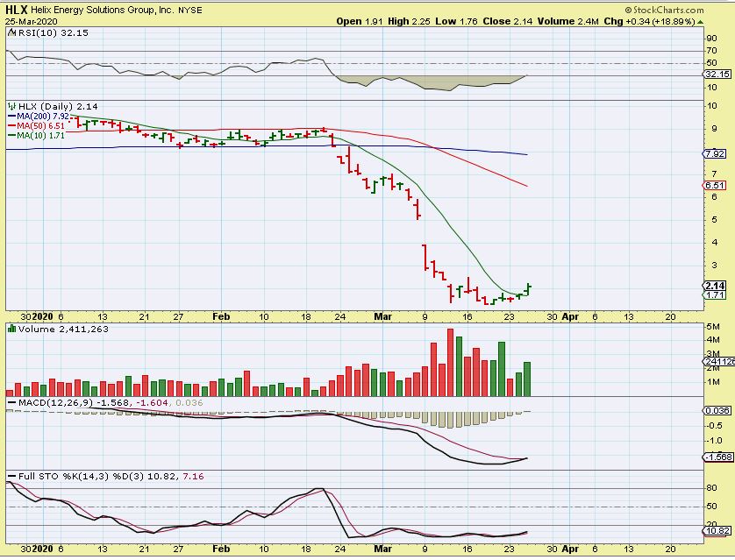This screenshot has height=560, width=735.
Task: Select the MA(200) 7.92 legend entry
Action: click(39, 117)
